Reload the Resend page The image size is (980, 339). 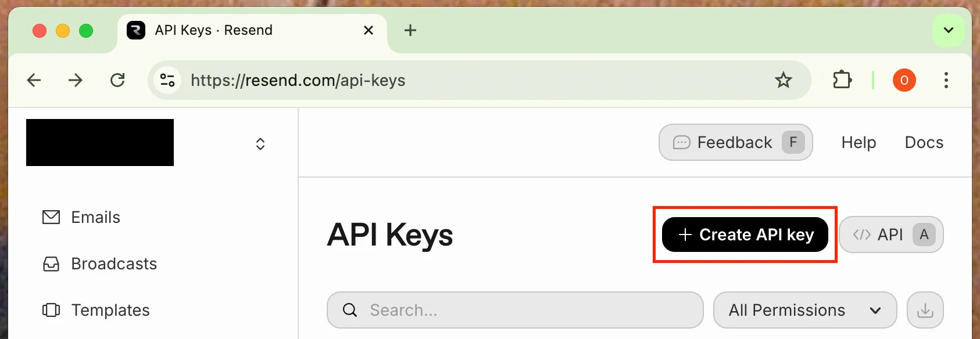click(x=118, y=80)
